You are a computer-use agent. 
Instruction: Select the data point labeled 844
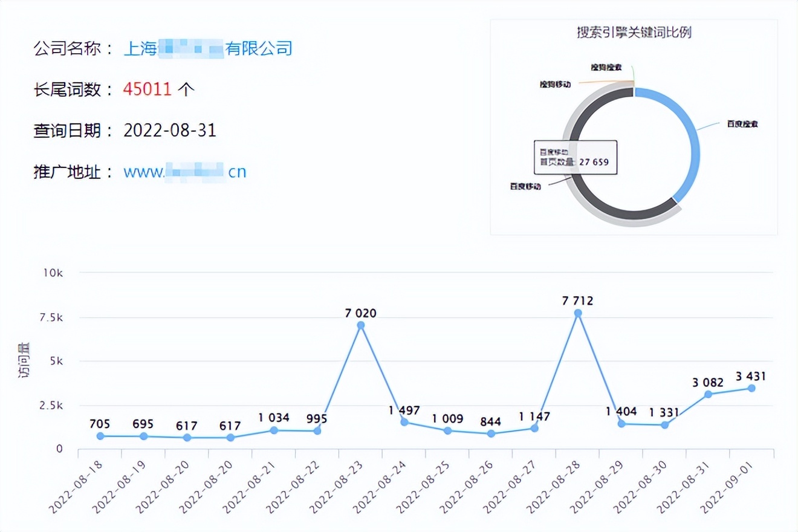pyautogui.click(x=491, y=433)
